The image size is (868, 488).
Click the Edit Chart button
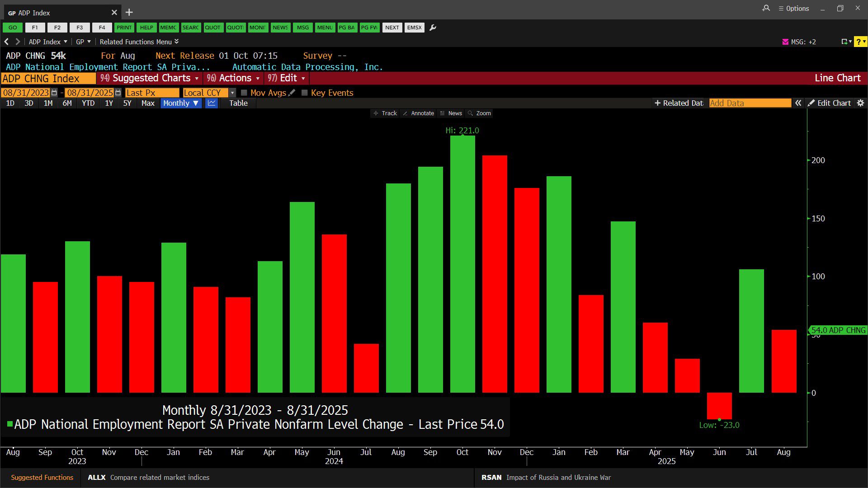pos(829,103)
